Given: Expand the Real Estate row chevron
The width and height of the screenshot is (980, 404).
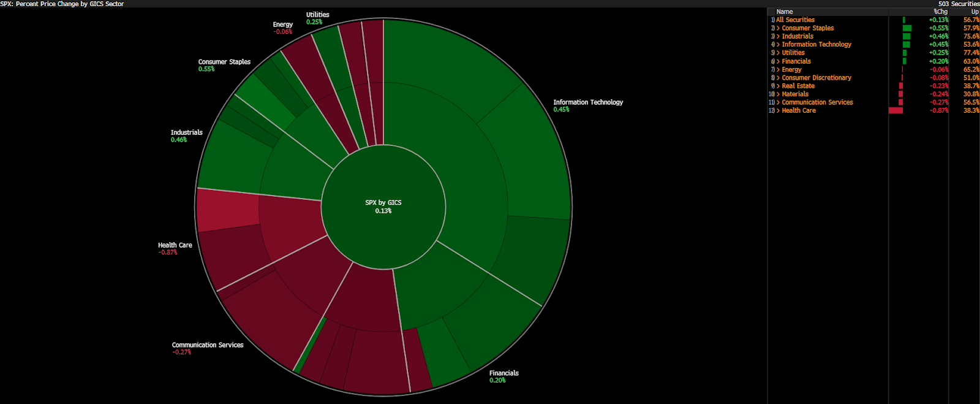Looking at the screenshot, I should tap(778, 86).
